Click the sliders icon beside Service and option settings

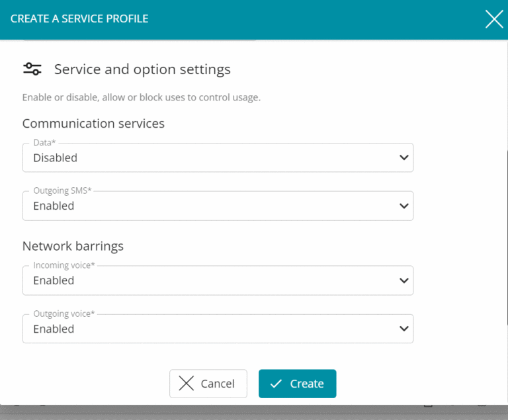pos(32,69)
